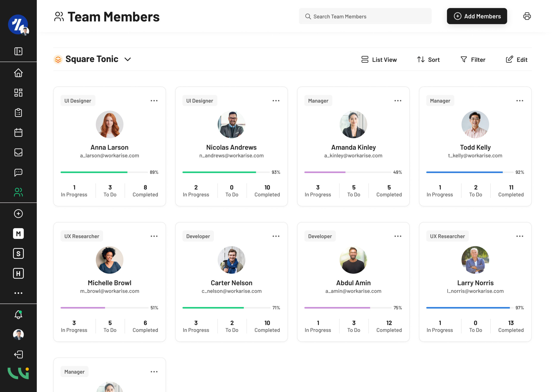Click the Add Members button
The height and width of the screenshot is (392, 552).
point(477,16)
